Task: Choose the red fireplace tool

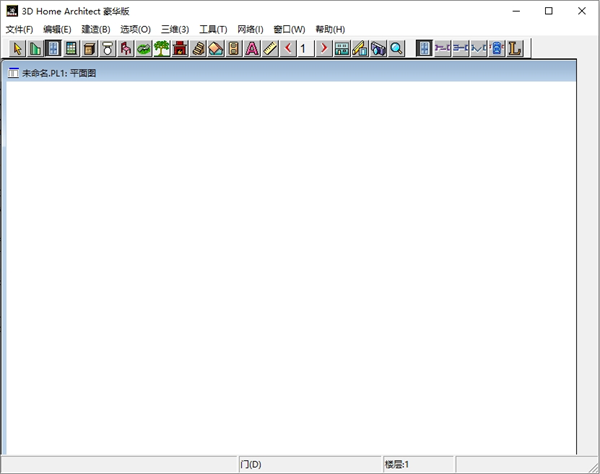Action: click(x=179, y=48)
